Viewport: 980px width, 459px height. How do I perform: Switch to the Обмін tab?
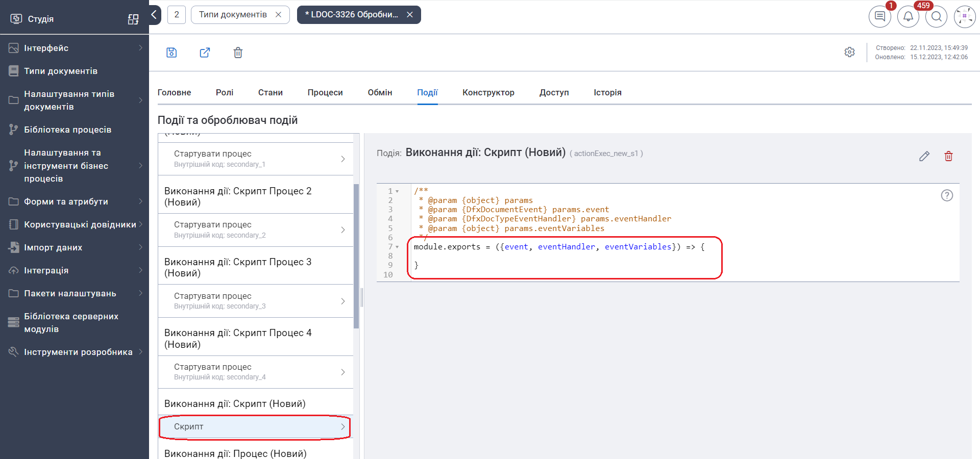tap(380, 93)
